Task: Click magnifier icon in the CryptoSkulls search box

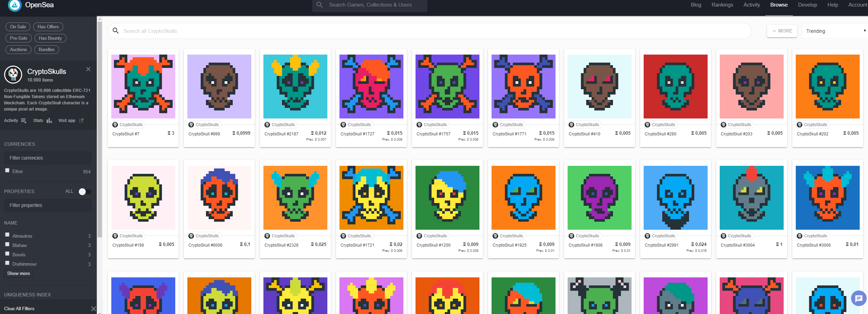Action: tap(116, 31)
